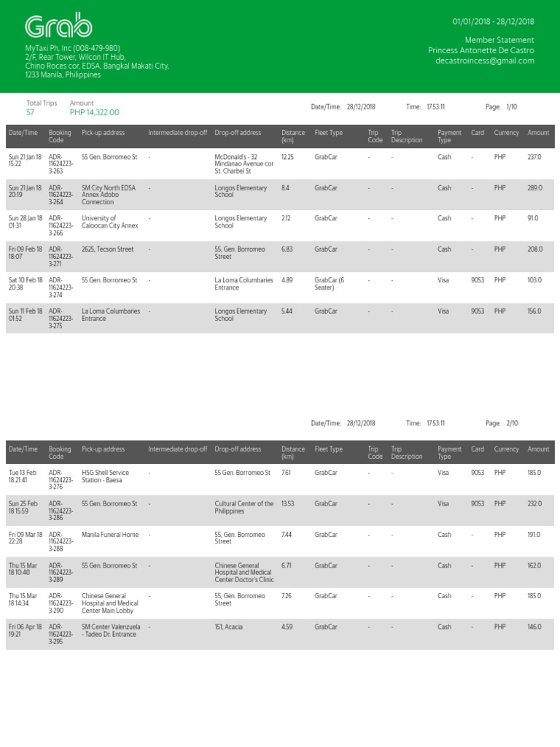
Task: Click the Grab logo in the header
Action: click(58, 26)
